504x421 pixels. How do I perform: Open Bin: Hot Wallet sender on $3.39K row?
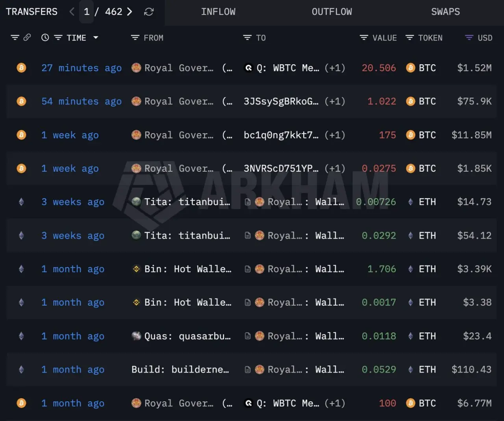188,269
